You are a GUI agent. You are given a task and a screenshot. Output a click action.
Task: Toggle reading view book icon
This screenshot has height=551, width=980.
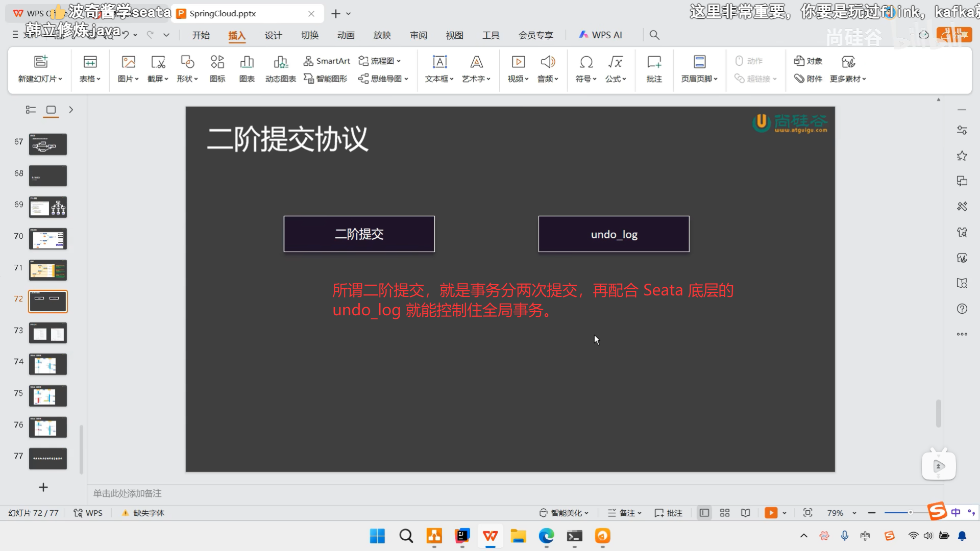[746, 513]
